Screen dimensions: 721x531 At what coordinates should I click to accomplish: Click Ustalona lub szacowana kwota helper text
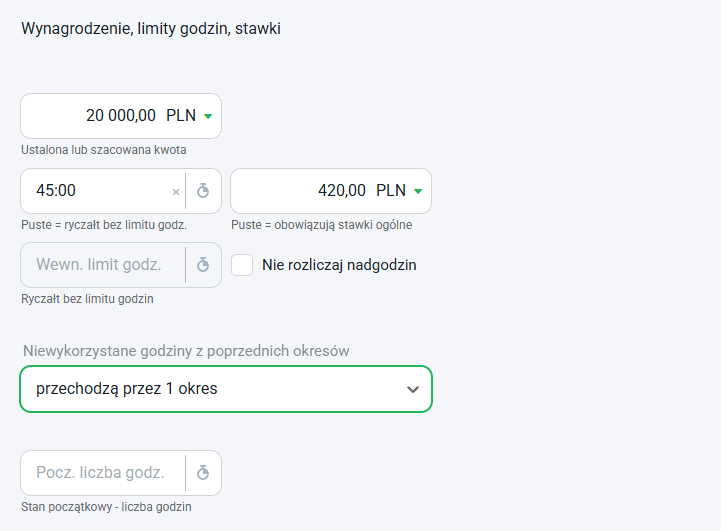coord(104,150)
